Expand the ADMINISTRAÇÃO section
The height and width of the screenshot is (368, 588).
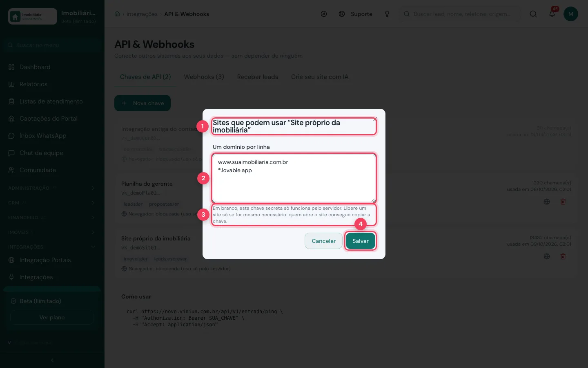pos(52,188)
